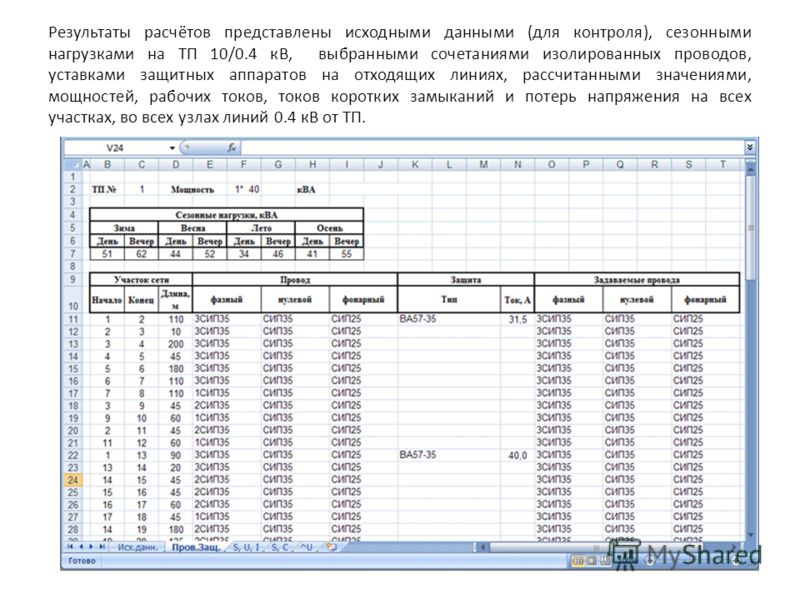The height and width of the screenshot is (600, 800).
Task: Click the Name Box showing V24
Action: click(x=115, y=148)
